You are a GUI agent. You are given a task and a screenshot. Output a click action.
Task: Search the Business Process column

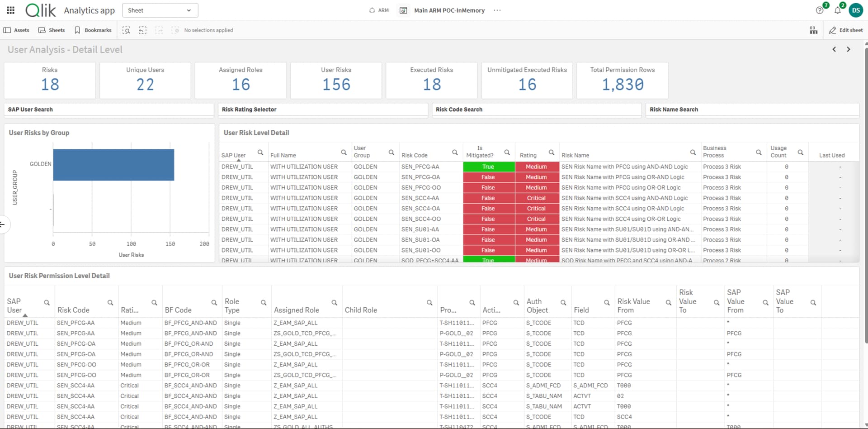click(759, 153)
